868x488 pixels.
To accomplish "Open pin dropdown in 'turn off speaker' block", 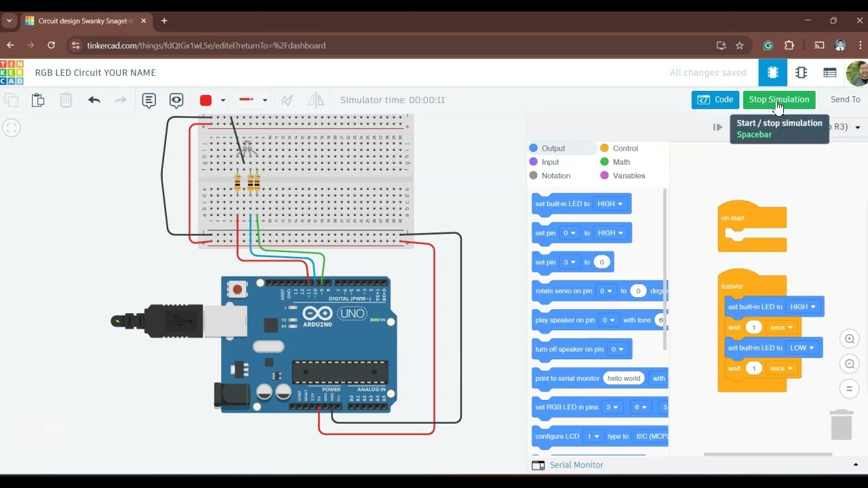I will tap(616, 350).
